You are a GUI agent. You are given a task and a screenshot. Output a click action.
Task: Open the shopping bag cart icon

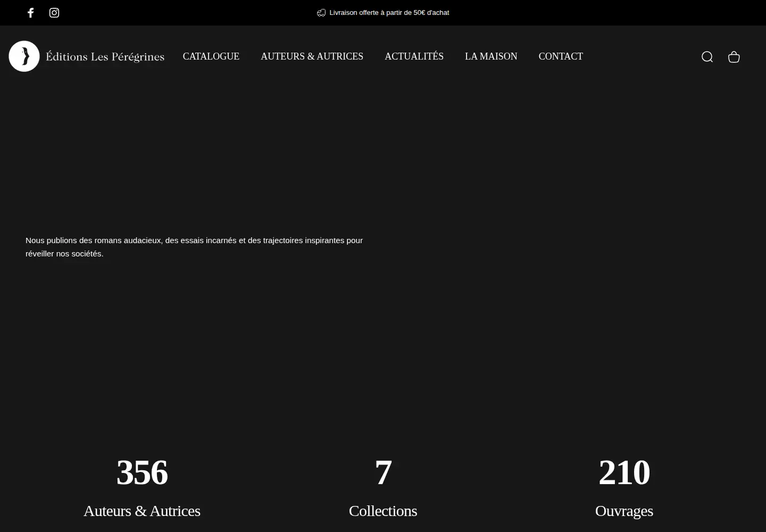click(734, 57)
